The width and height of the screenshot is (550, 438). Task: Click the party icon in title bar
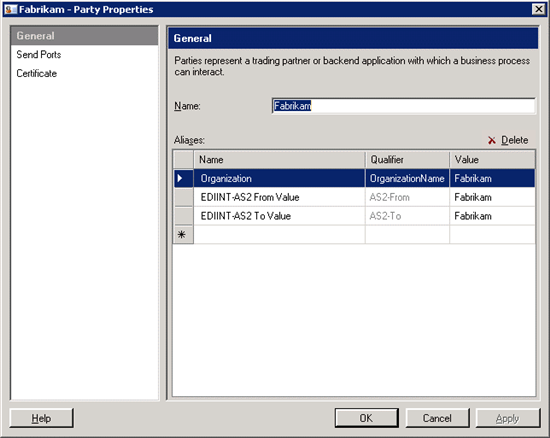pyautogui.click(x=11, y=9)
